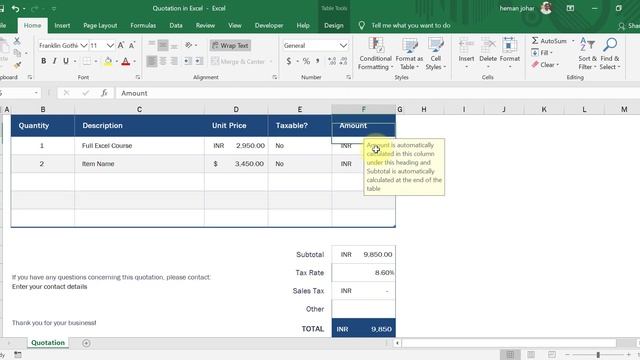Switch to Normal view icon
This screenshot has height=360, width=640.
510,354
